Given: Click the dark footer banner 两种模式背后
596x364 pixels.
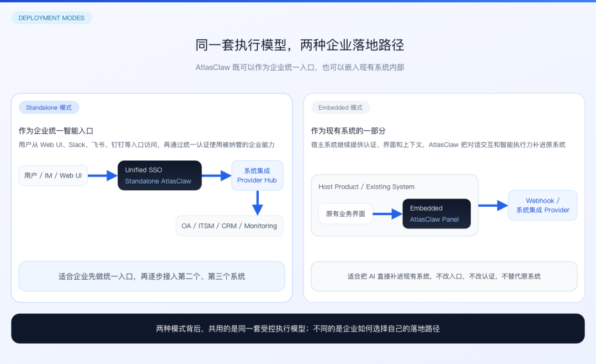Looking at the screenshot, I should click(298, 329).
